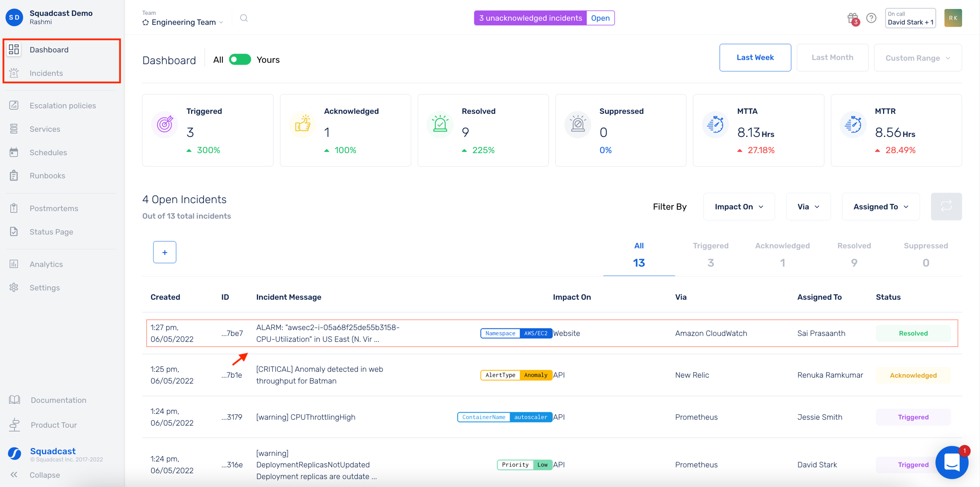Click the Triggered target icon

(x=165, y=124)
